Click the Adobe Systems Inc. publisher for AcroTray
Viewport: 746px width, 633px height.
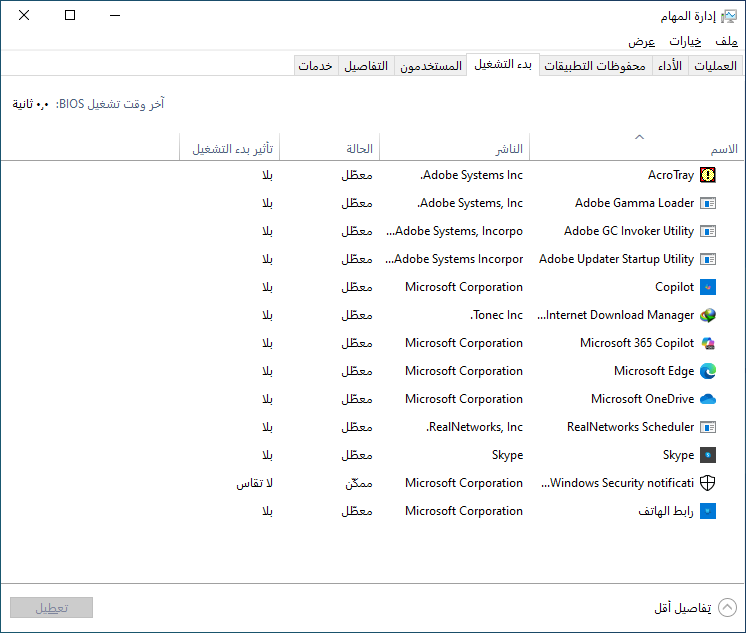471,175
